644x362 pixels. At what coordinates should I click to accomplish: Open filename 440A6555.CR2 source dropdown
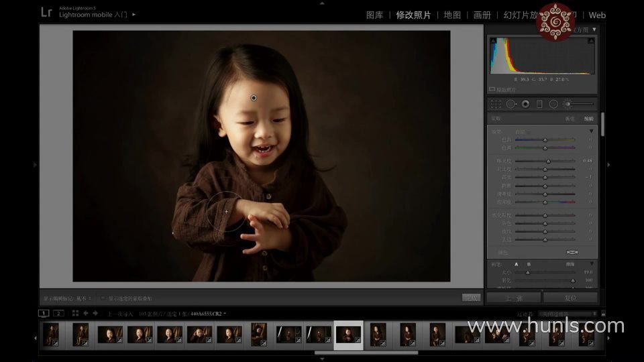pyautogui.click(x=208, y=314)
